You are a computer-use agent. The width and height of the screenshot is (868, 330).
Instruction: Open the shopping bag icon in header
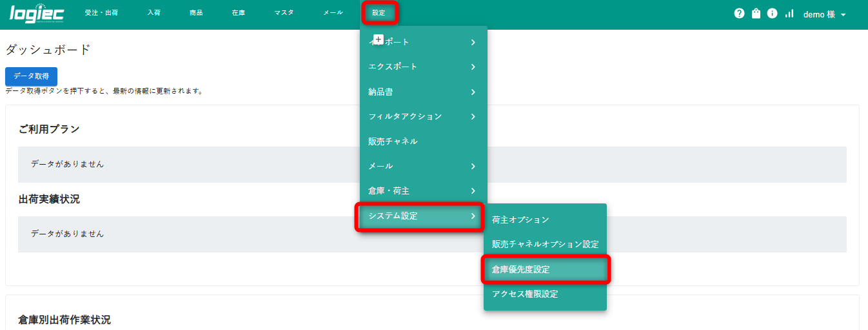(x=756, y=14)
